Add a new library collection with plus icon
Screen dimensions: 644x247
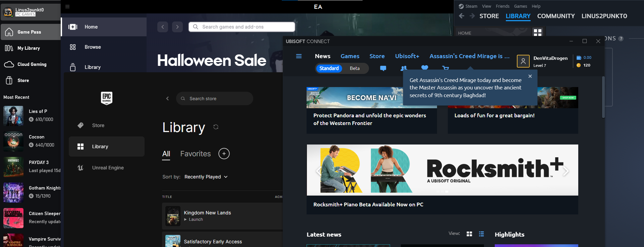[224, 154]
